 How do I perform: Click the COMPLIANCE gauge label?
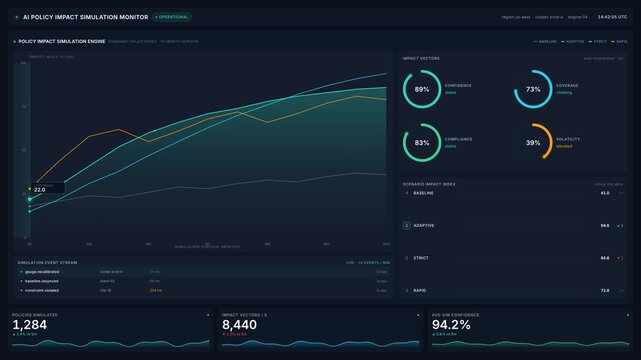458,139
